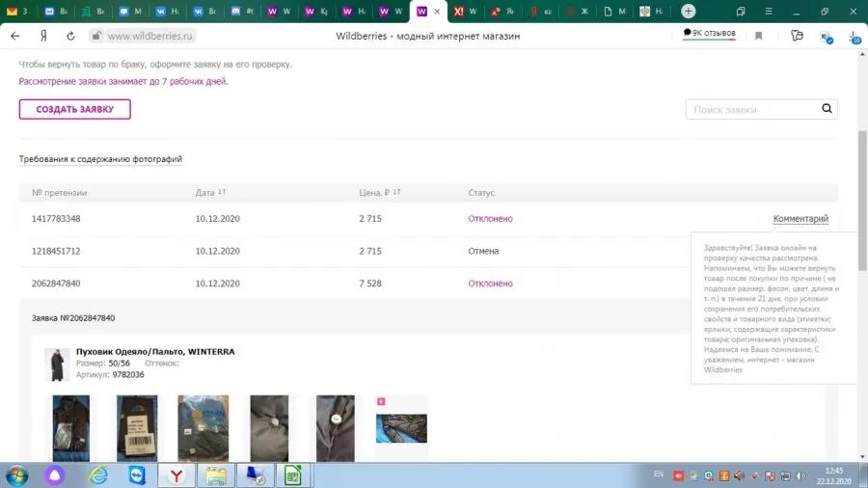Open Yandex home via the Я icon

coord(43,36)
